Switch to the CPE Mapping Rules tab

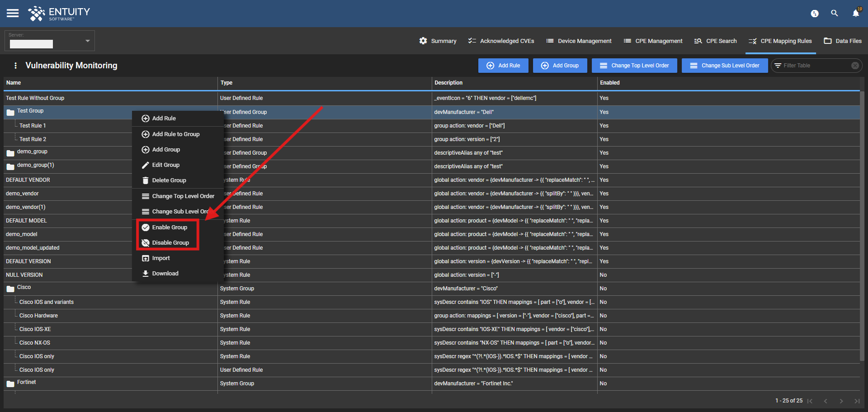click(780, 41)
